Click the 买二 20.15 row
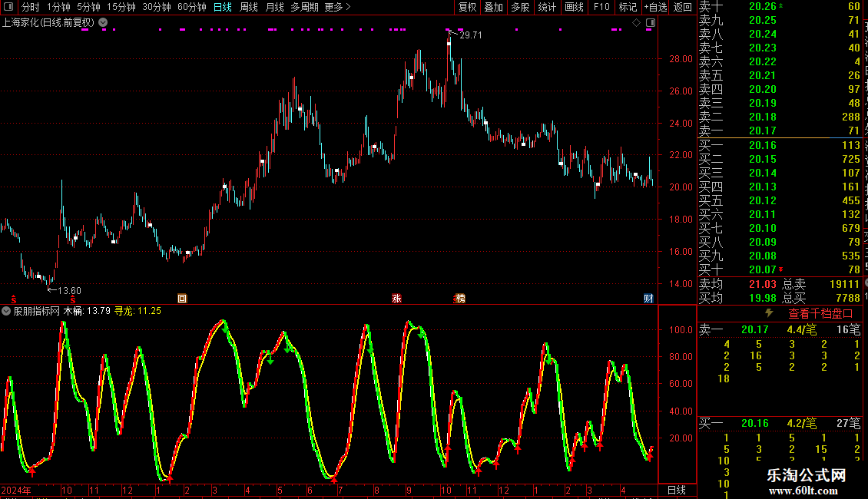This screenshot has height=499, width=868. [780, 159]
